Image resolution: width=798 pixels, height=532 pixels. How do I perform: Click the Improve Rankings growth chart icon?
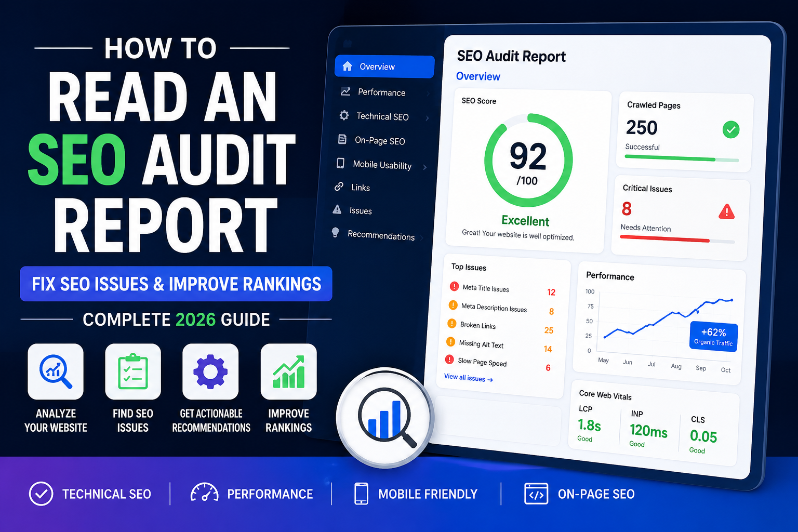tap(289, 371)
